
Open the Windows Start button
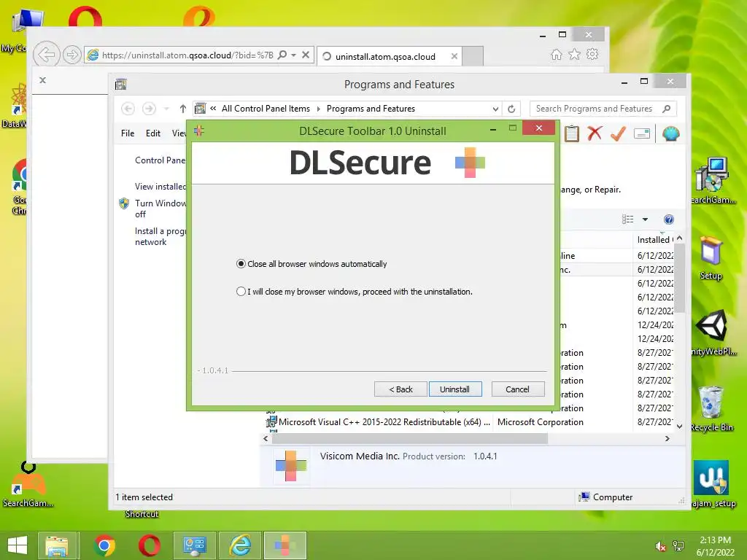point(18,545)
